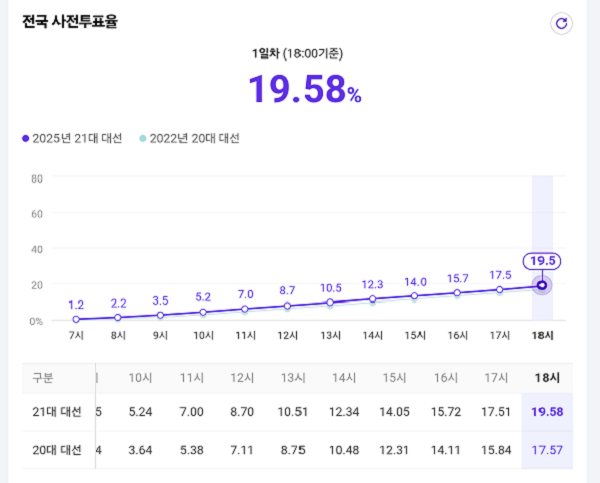The width and height of the screenshot is (600, 483).
Task: Select the 18시 column header in table
Action: [x=547, y=378]
